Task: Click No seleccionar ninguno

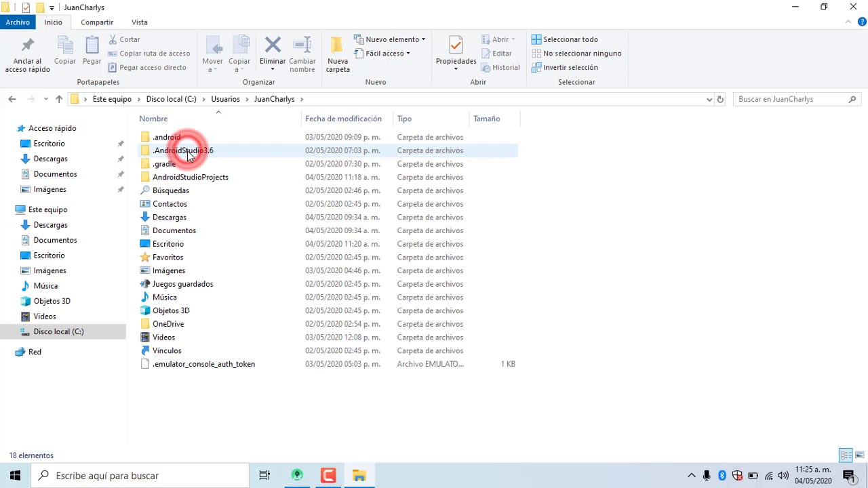Action: tap(576, 54)
